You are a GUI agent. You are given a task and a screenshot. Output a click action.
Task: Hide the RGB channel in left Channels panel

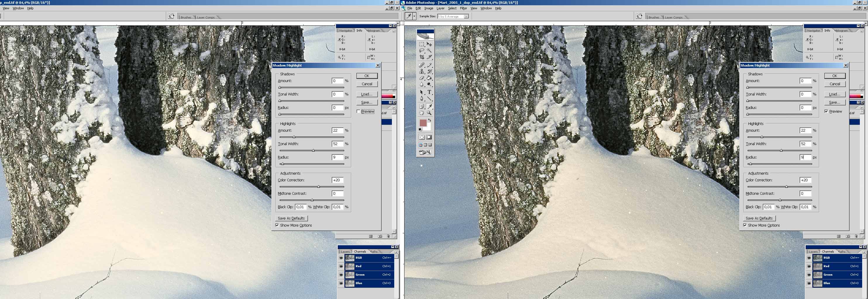click(341, 258)
